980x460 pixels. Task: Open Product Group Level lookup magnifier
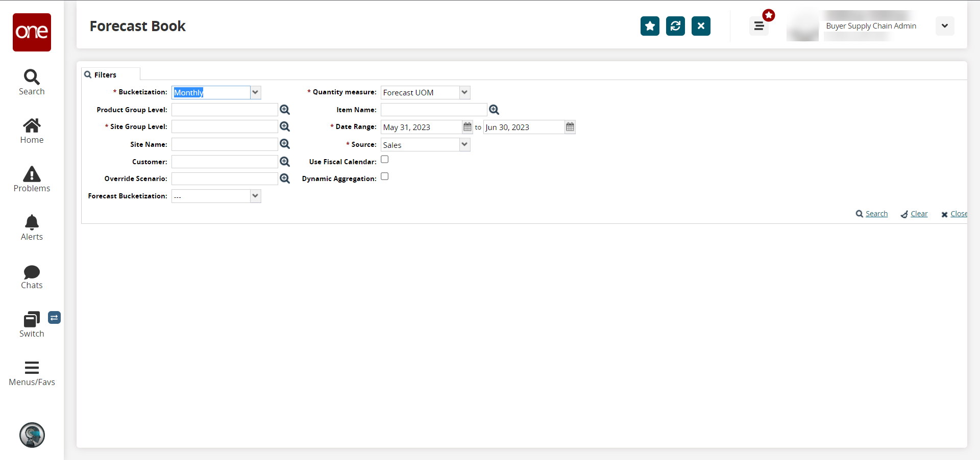coord(285,110)
